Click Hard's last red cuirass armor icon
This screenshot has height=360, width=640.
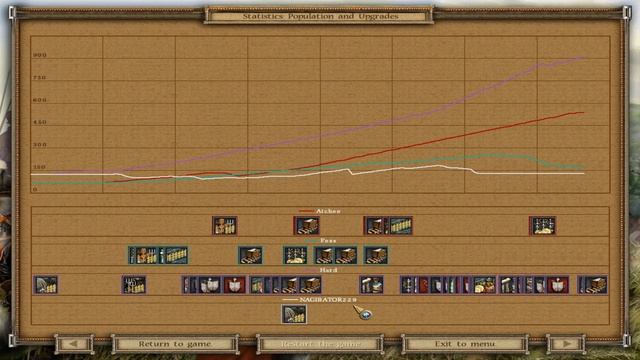(x=558, y=285)
